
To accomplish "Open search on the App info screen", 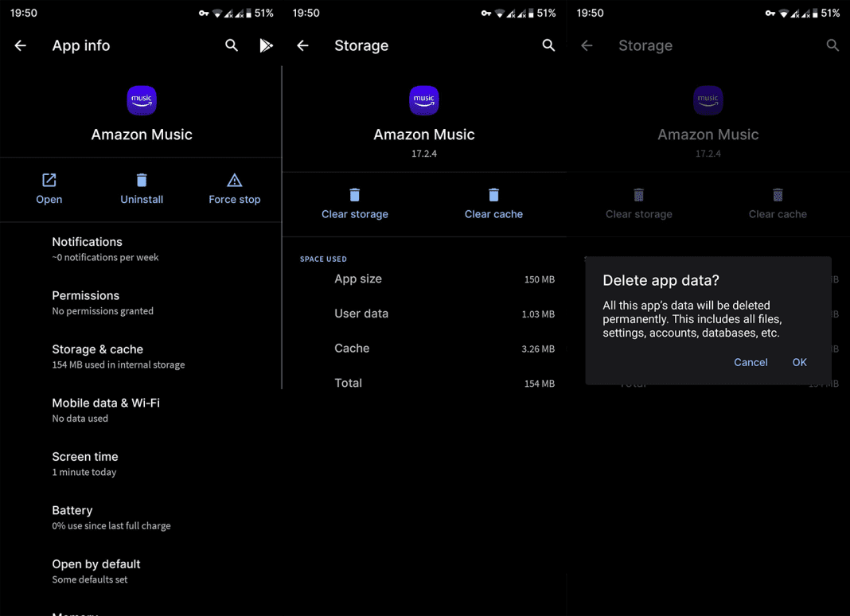I will [231, 45].
